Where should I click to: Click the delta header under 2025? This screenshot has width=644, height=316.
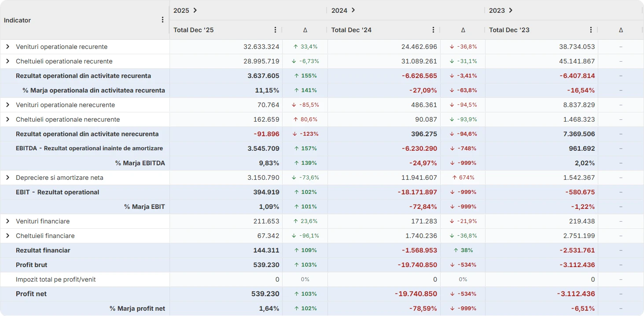(x=305, y=30)
